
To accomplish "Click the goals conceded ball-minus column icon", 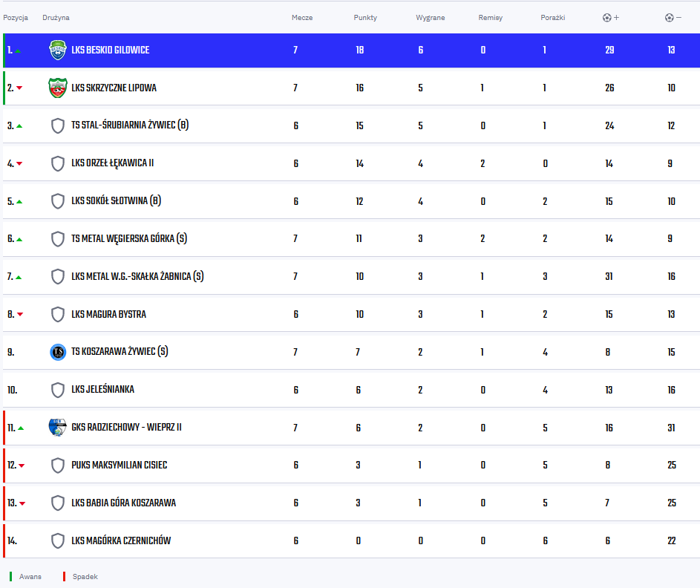I will (x=673, y=17).
